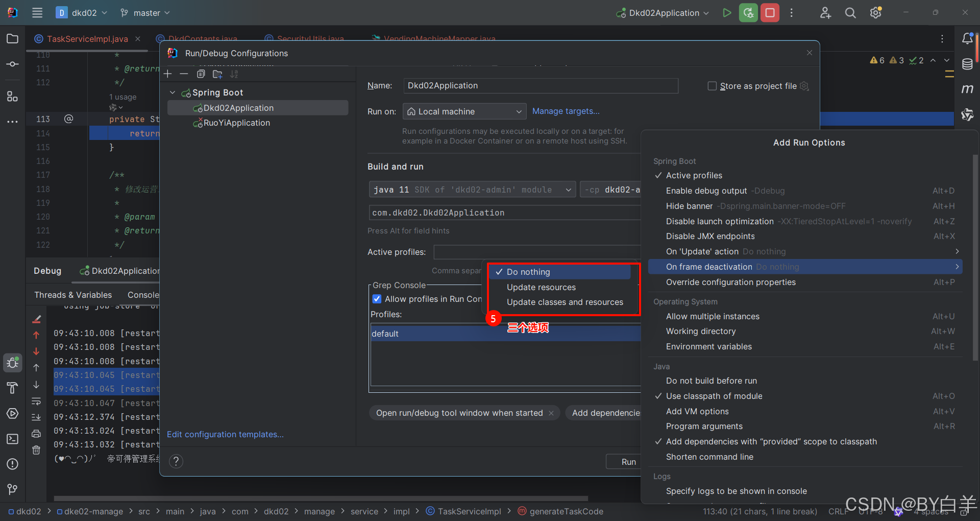
Task: Select Dkd02Application configuration in tree
Action: [x=258, y=108]
